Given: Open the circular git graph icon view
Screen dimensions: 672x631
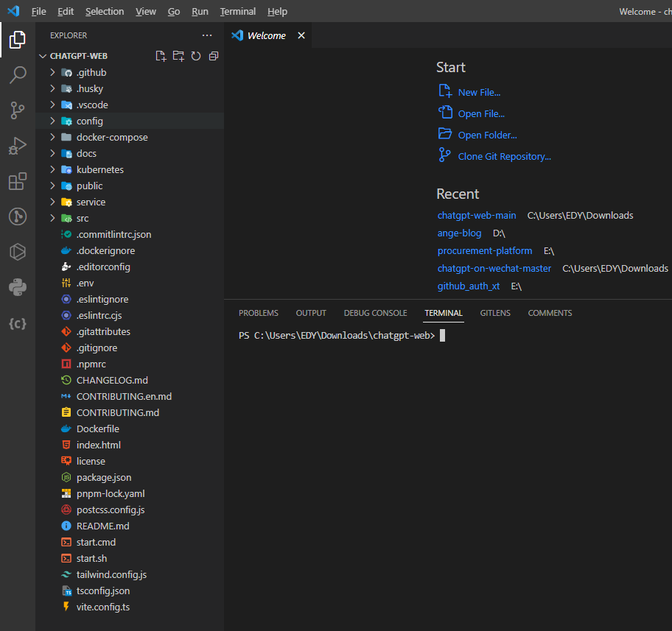Looking at the screenshot, I should [x=18, y=216].
